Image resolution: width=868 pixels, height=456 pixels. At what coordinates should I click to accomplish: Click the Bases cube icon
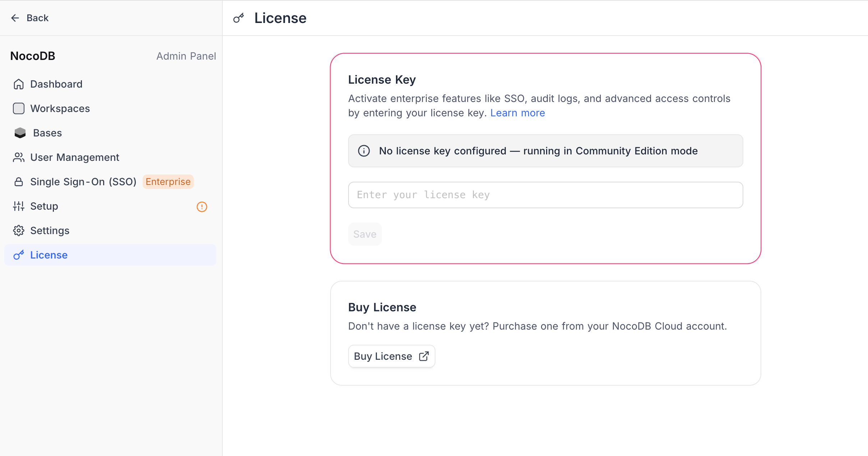click(20, 133)
